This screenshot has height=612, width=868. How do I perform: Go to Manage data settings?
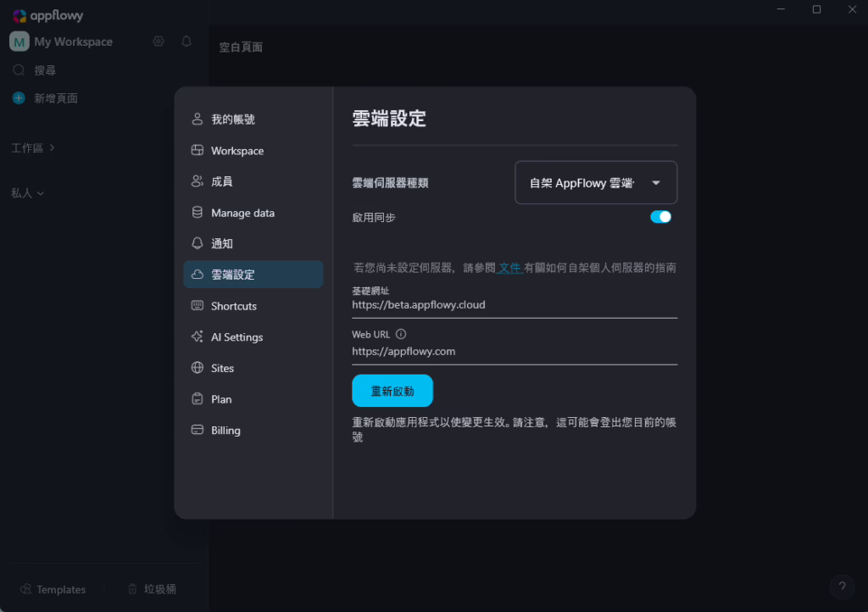click(253, 213)
